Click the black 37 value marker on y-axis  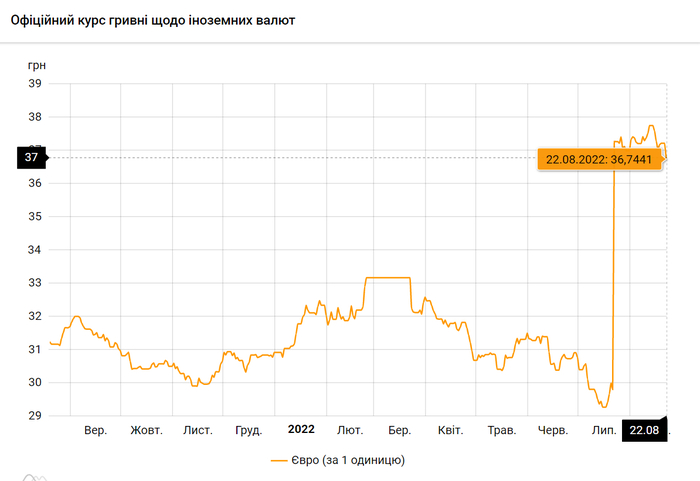[x=32, y=157]
